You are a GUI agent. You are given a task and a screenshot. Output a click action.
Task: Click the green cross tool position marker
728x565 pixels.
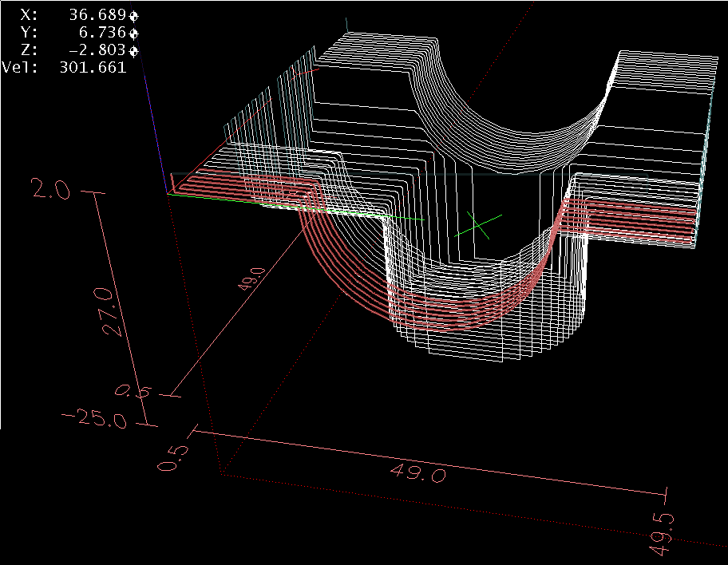coord(479,224)
